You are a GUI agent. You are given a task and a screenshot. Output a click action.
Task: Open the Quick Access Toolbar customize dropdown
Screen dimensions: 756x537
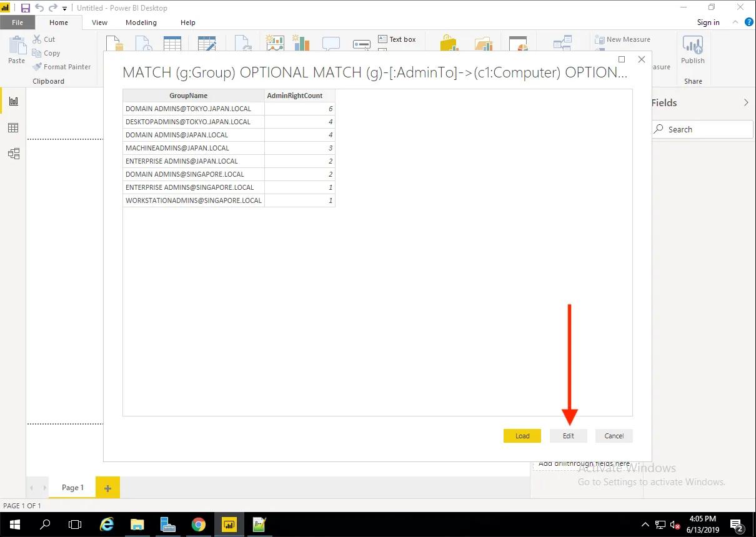[x=64, y=9]
